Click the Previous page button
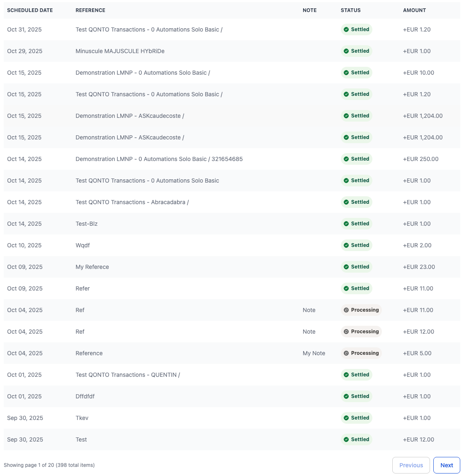The image size is (464, 476). pyautogui.click(x=411, y=465)
